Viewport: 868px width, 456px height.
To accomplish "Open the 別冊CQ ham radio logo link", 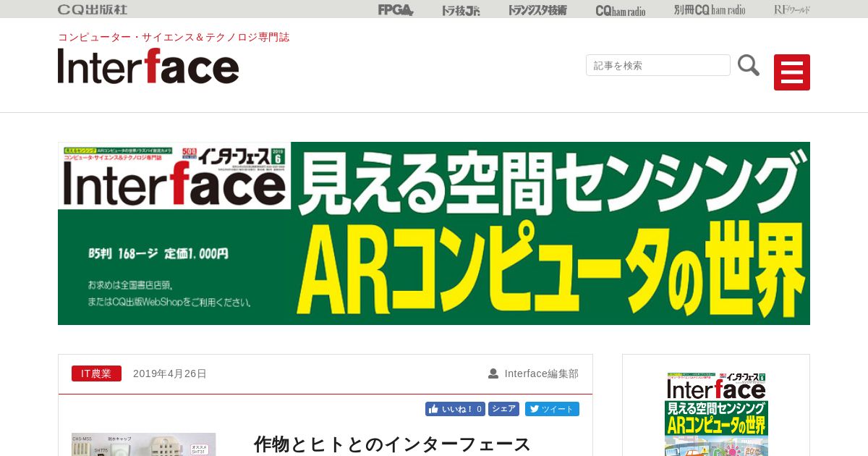I will (x=710, y=9).
